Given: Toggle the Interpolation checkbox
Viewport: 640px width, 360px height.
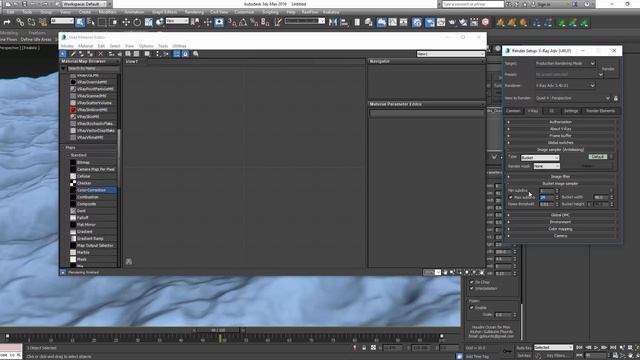Looking at the screenshot, I should 472,289.
